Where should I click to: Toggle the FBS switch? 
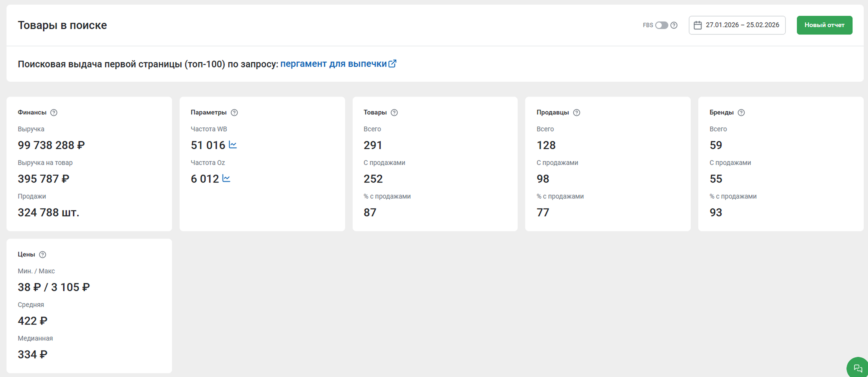click(662, 25)
